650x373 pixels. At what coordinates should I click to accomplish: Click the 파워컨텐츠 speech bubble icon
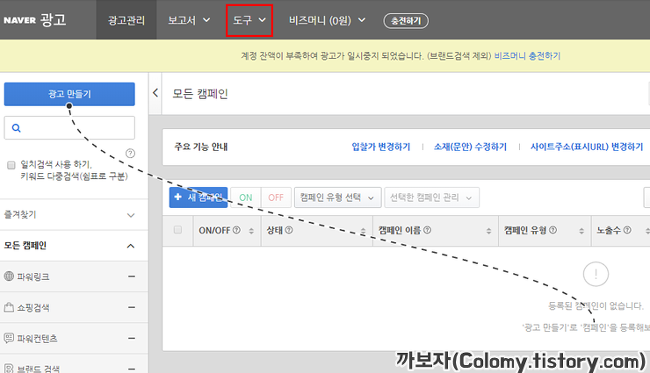[9, 338]
